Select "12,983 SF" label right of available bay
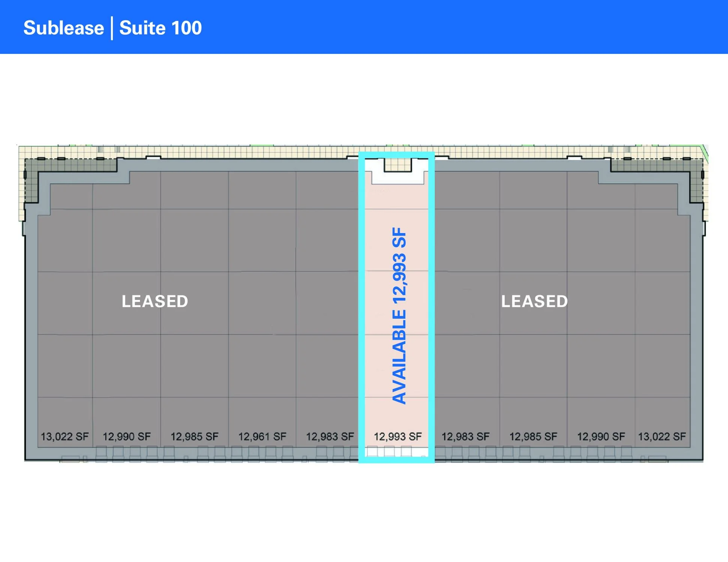This screenshot has width=728, height=562. [465, 436]
